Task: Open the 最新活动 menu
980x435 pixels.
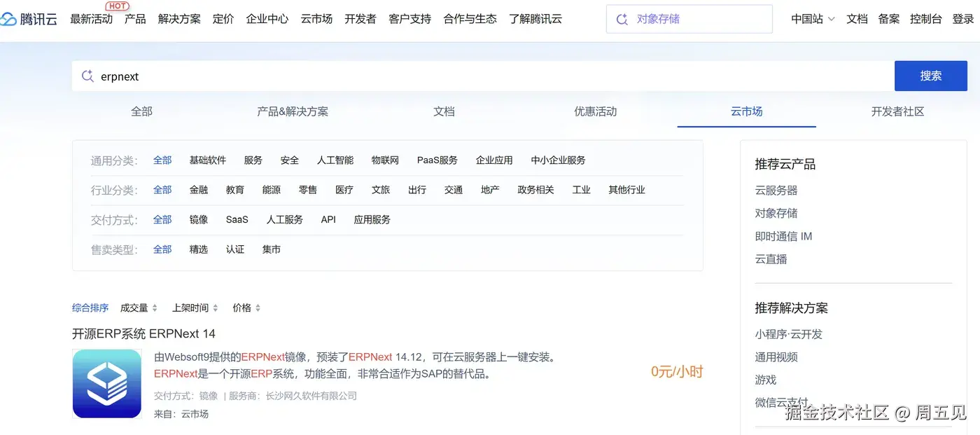Action: [91, 19]
